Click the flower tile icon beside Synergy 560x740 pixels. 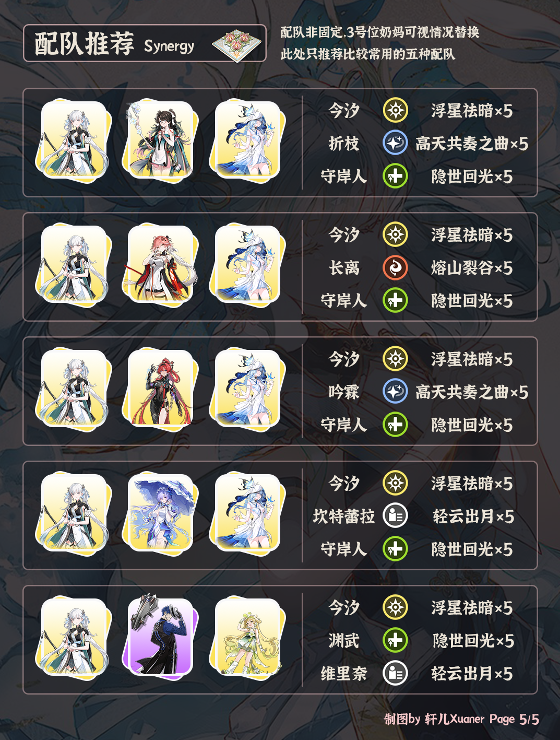(x=237, y=44)
